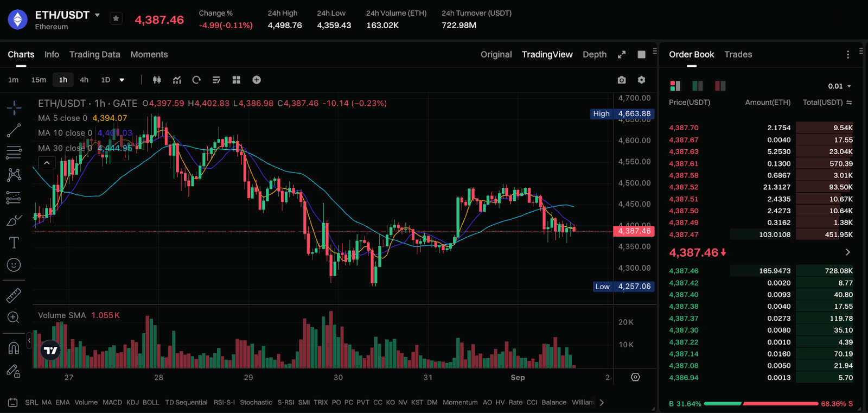This screenshot has width=868, height=413.
Task: Show only bids order book view
Action: 698,86
